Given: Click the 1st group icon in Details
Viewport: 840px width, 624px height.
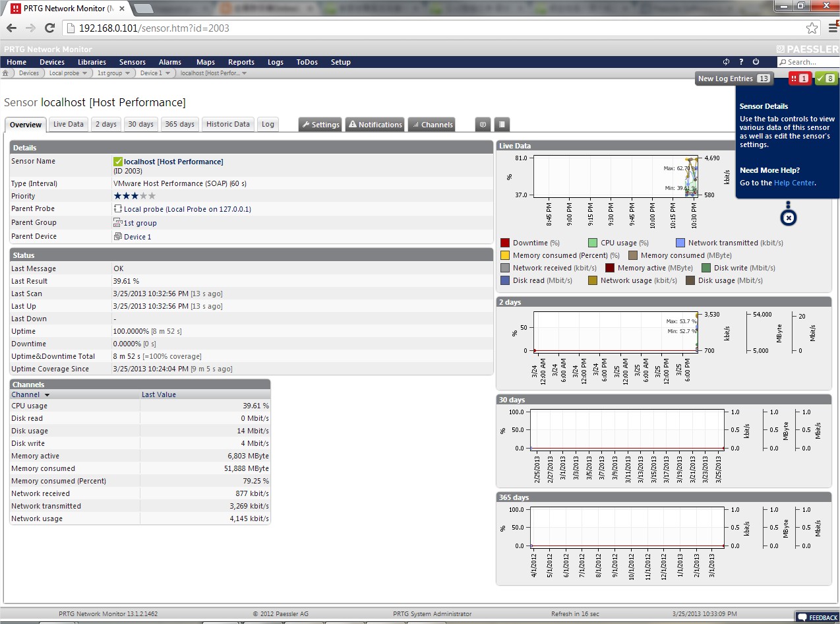Looking at the screenshot, I should pyautogui.click(x=118, y=223).
